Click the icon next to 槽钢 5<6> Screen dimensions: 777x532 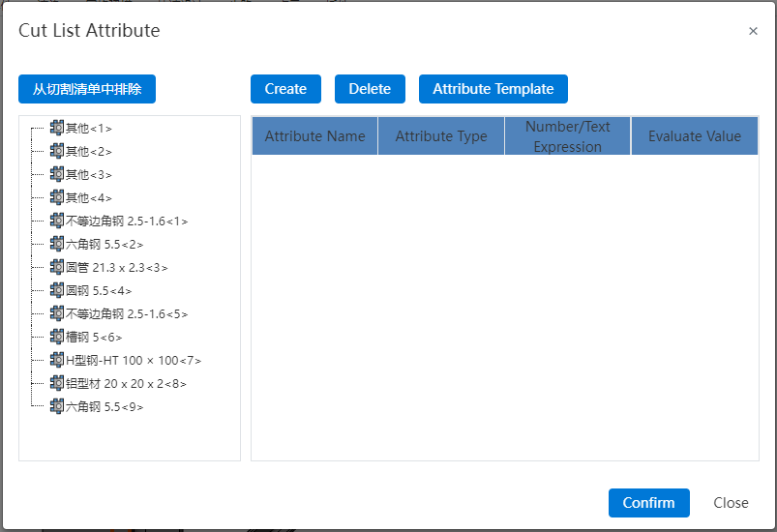57,337
